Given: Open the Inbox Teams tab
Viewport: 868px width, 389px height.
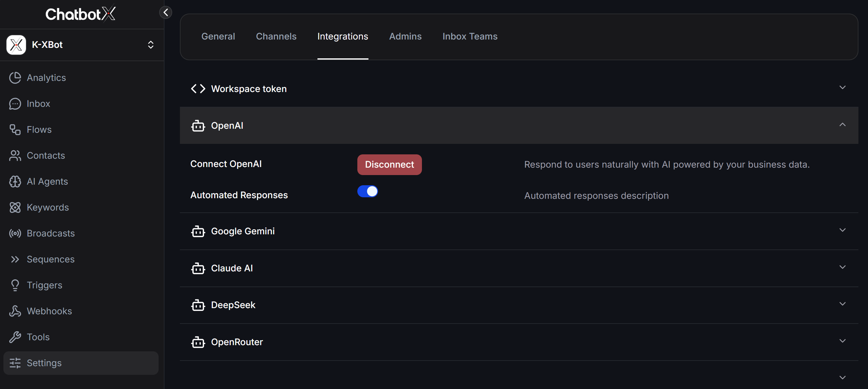Looking at the screenshot, I should (x=470, y=36).
